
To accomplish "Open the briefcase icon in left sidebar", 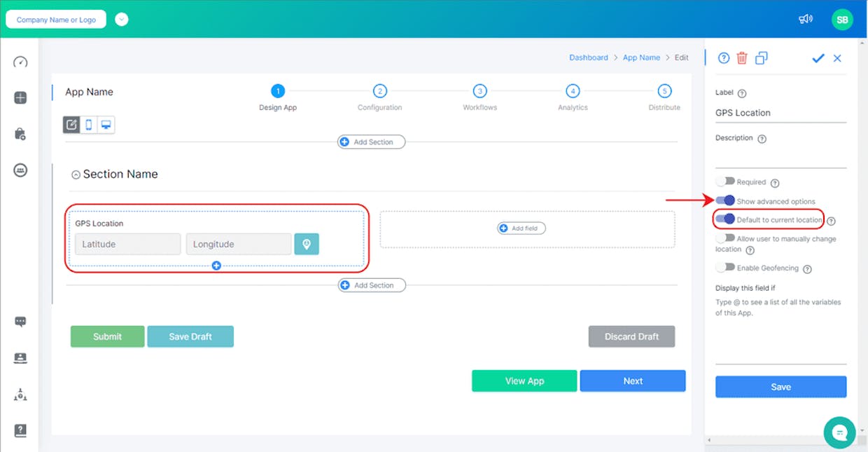I will pos(20,134).
